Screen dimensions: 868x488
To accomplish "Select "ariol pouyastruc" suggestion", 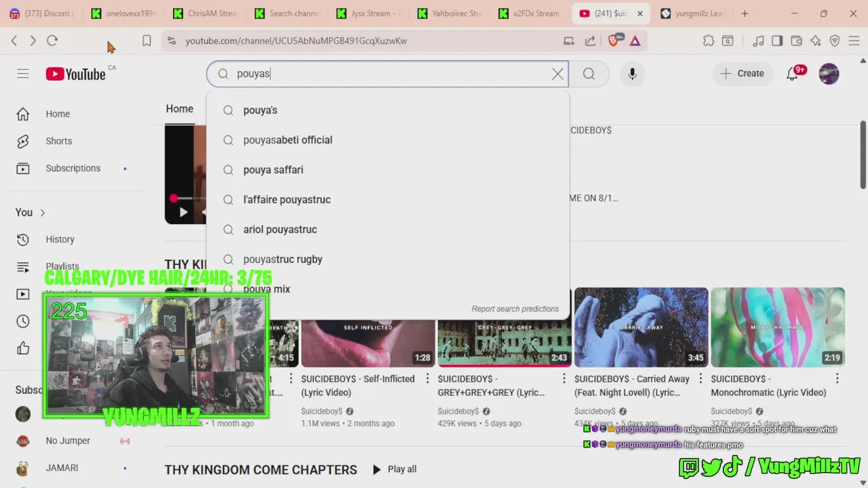I will point(388,229).
